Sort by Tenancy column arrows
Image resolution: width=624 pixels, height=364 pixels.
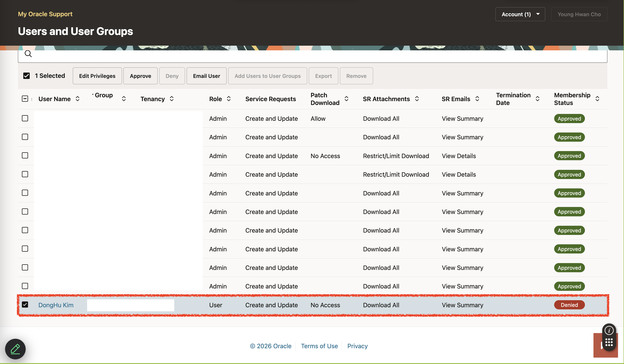pos(172,99)
